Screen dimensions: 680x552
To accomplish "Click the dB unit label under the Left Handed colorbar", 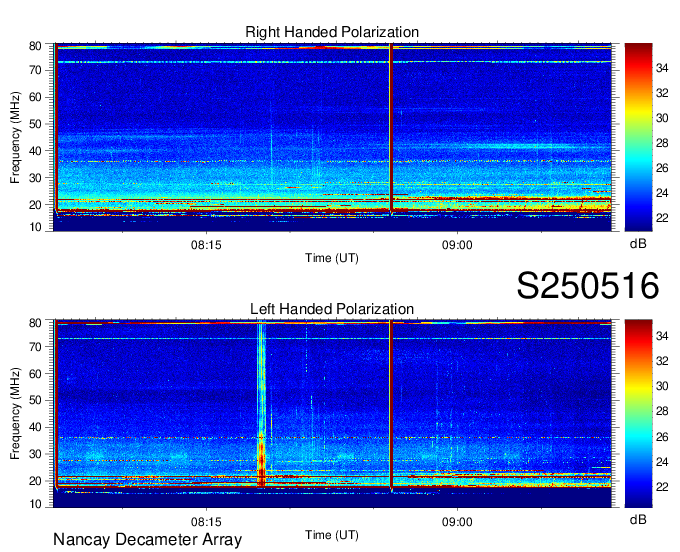I will (638, 520).
